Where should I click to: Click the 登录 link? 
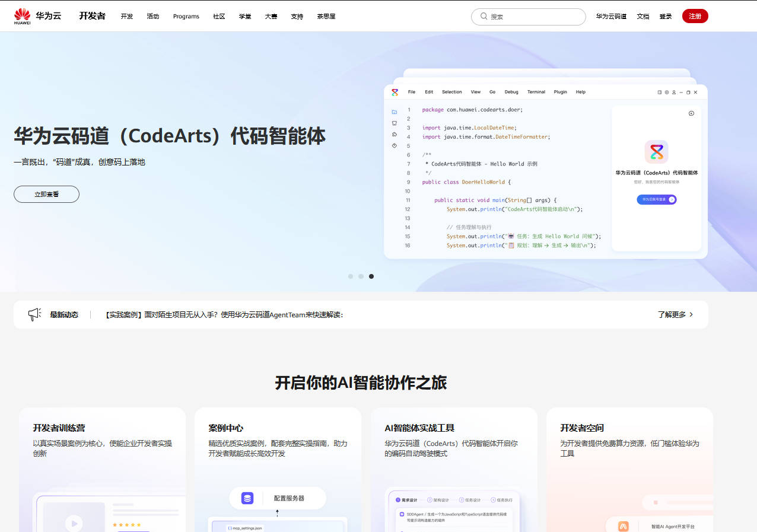point(666,17)
